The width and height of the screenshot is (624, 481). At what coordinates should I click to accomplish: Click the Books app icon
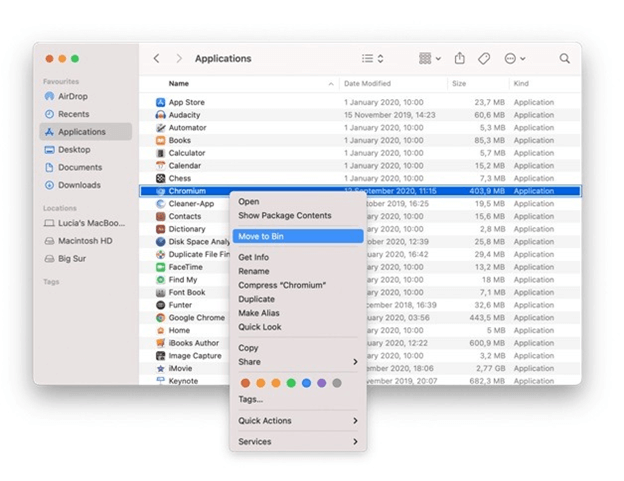pos(160,140)
